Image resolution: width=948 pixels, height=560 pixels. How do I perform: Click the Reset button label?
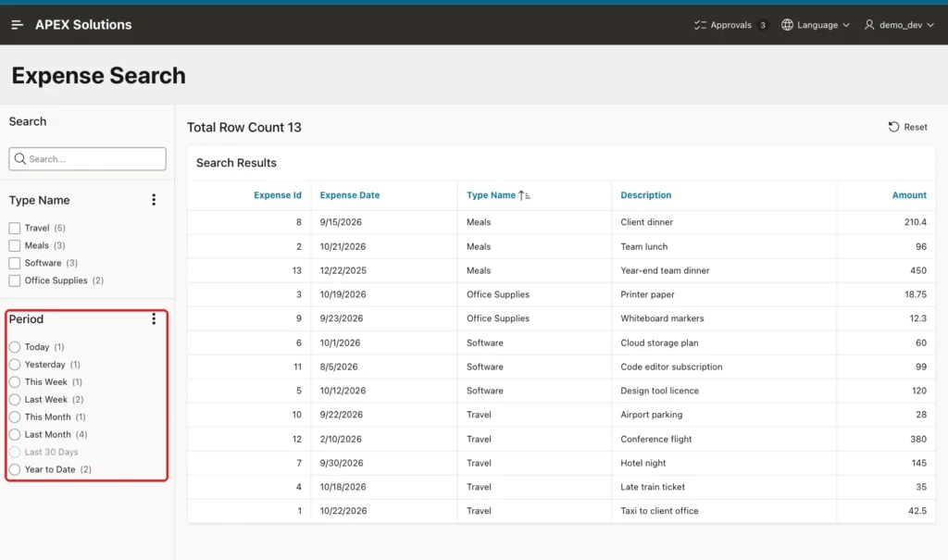pos(916,127)
